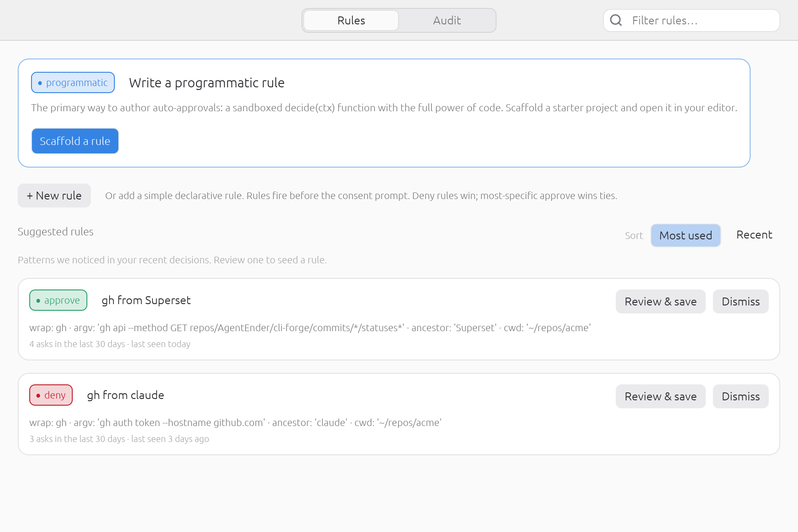This screenshot has width=798, height=532.
Task: Click the Scaffold a rule button
Action: point(75,141)
